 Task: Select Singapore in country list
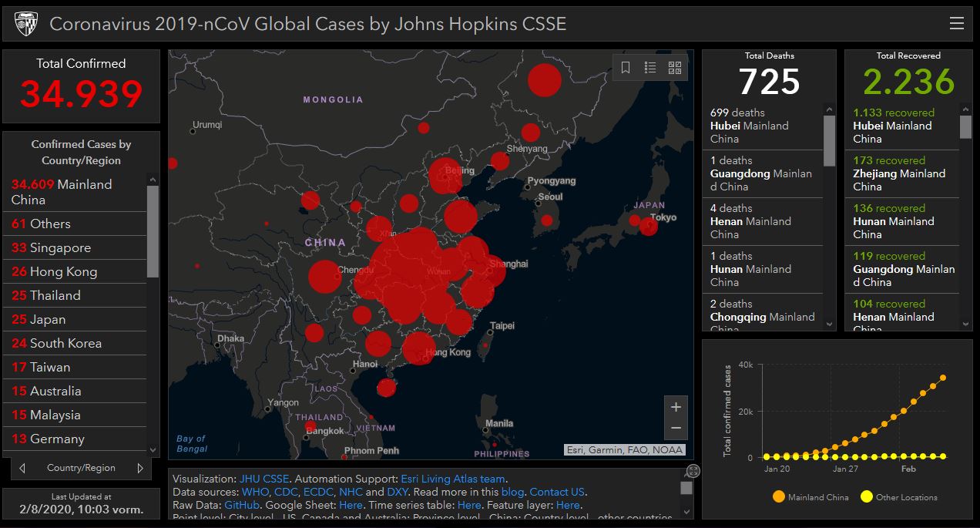(x=76, y=247)
